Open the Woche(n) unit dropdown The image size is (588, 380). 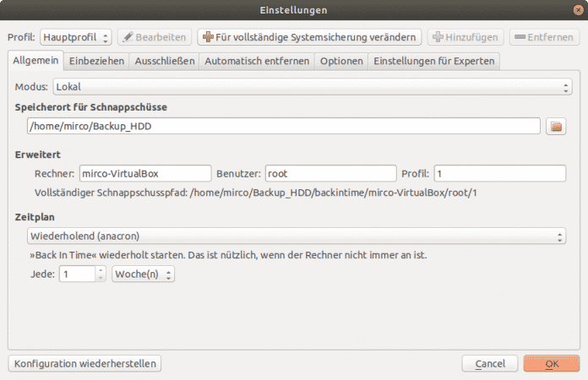[x=143, y=274]
